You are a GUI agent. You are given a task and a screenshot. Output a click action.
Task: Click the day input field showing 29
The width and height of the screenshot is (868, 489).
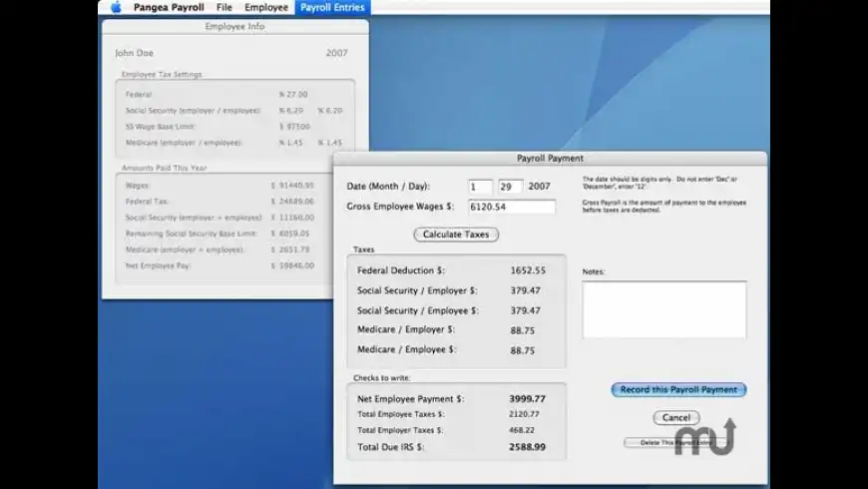click(x=511, y=187)
